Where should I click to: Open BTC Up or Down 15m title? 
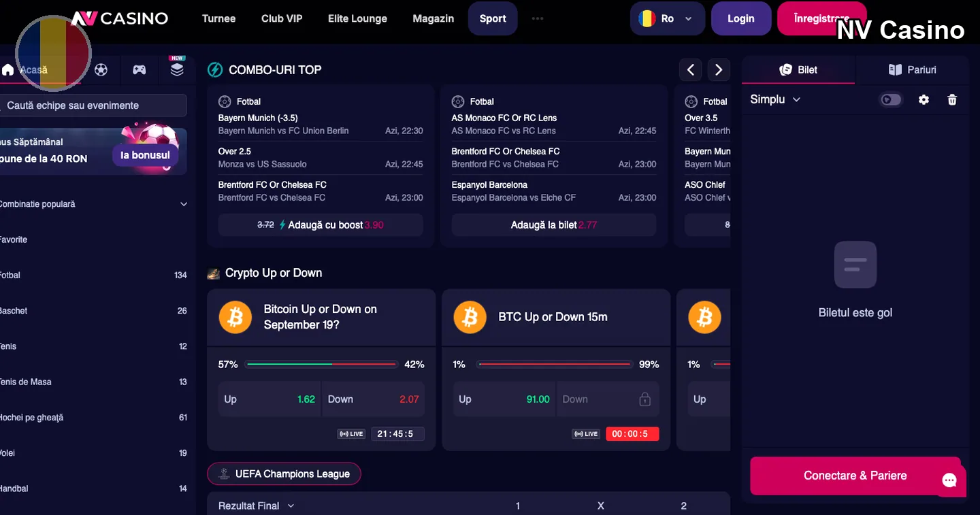(x=553, y=317)
